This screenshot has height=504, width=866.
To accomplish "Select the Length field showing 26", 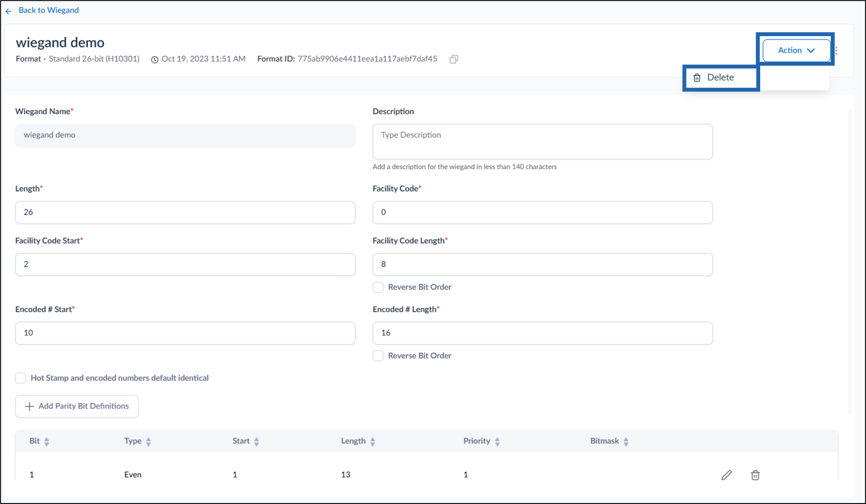I will click(x=185, y=212).
